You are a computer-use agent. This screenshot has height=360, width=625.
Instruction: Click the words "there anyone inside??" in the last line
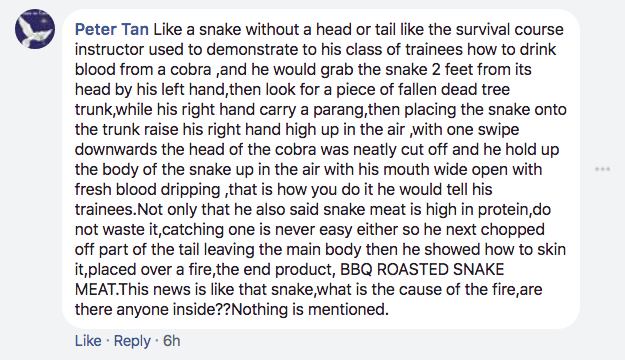coord(153,309)
